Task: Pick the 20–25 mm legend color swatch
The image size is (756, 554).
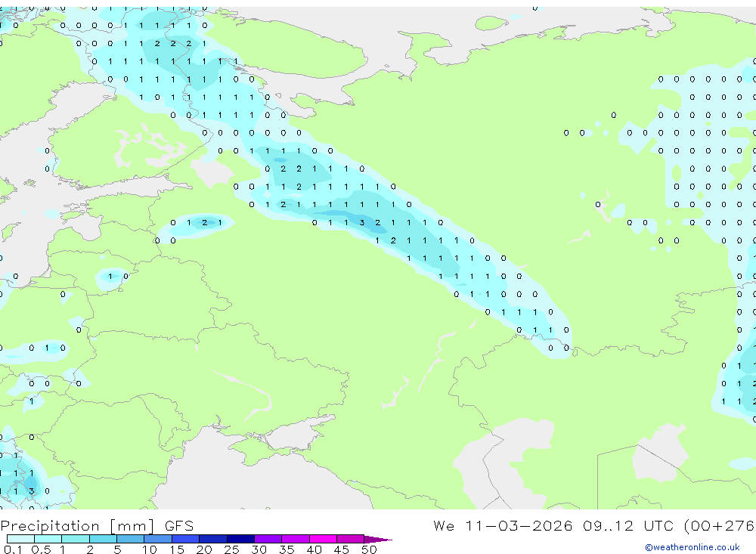Action: (x=212, y=539)
